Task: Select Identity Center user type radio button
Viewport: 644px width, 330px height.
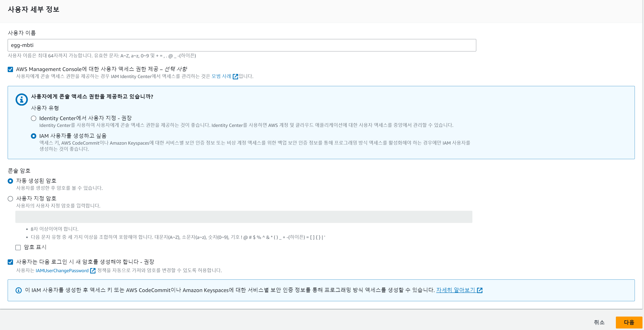Action: pyautogui.click(x=33, y=118)
